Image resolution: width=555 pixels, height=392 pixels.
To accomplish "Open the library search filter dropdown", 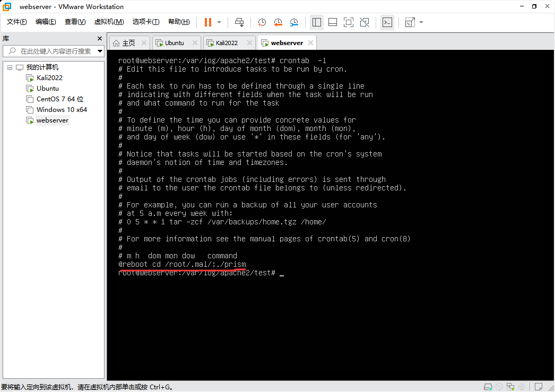I will 100,51.
